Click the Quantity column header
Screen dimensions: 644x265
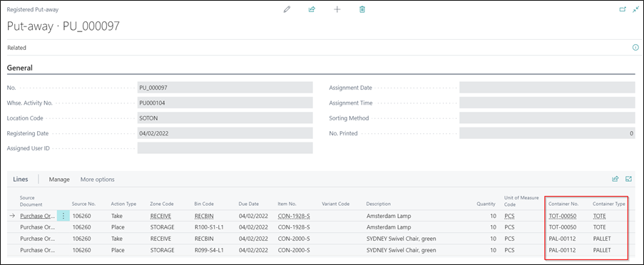[x=486, y=204]
